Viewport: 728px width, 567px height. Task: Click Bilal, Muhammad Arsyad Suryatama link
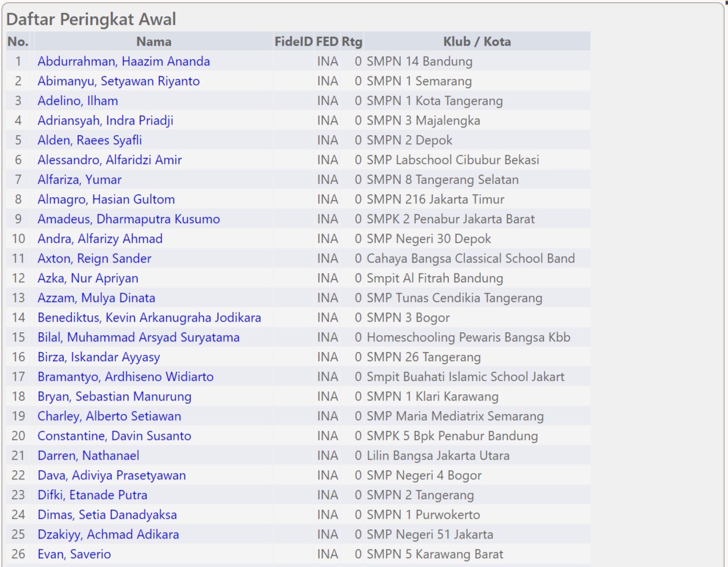(x=138, y=337)
